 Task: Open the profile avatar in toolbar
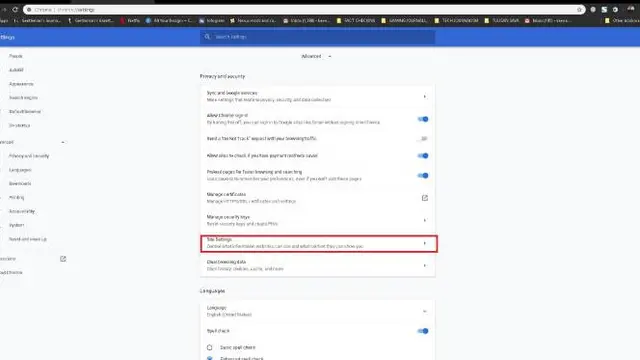coord(631,9)
